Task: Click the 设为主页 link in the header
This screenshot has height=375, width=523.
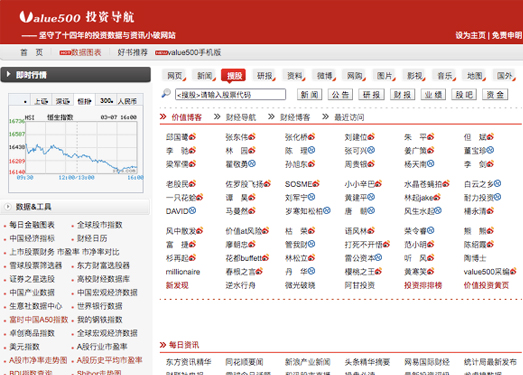Action: (x=470, y=35)
